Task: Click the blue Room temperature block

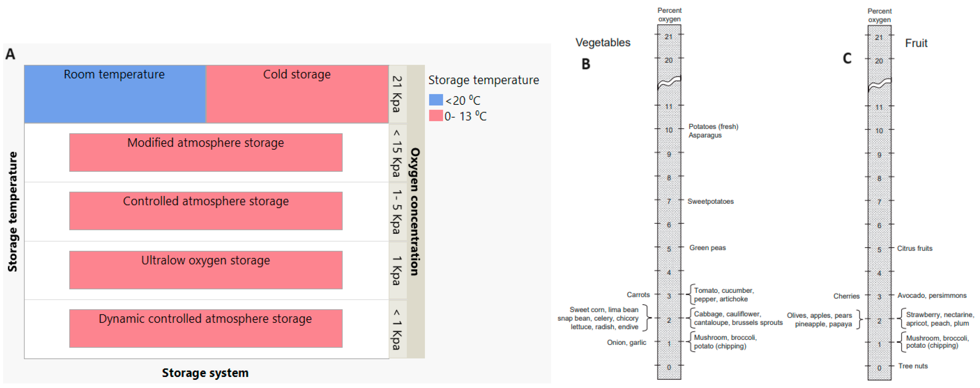Action: 115,94
